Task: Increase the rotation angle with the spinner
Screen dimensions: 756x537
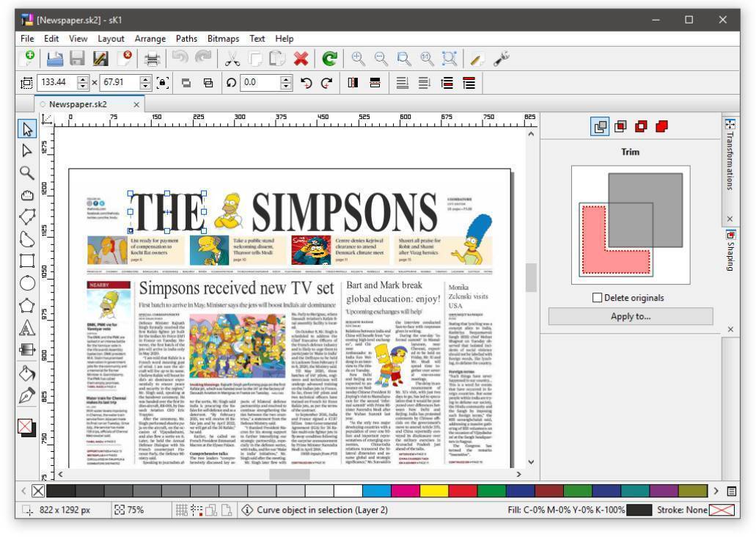Action: coord(287,79)
